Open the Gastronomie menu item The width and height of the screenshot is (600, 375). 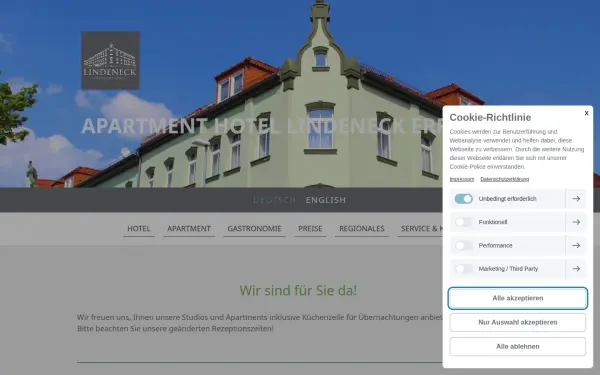click(x=254, y=229)
